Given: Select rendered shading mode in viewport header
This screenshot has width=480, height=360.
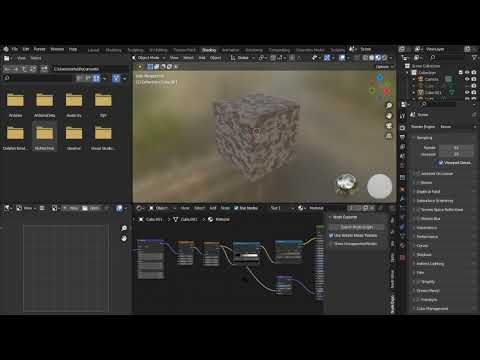Looking at the screenshot, I should (384, 58).
